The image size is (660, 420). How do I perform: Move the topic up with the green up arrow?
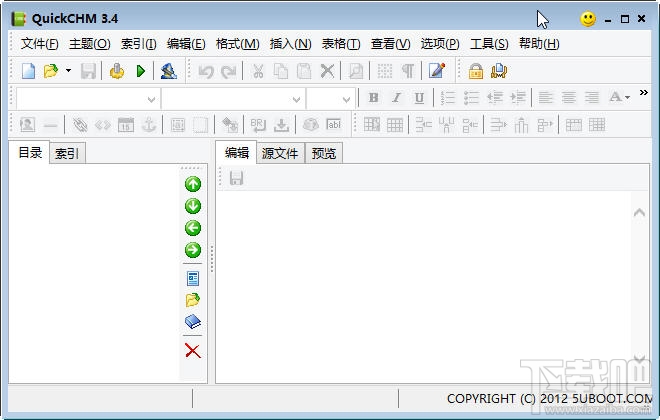point(193,184)
